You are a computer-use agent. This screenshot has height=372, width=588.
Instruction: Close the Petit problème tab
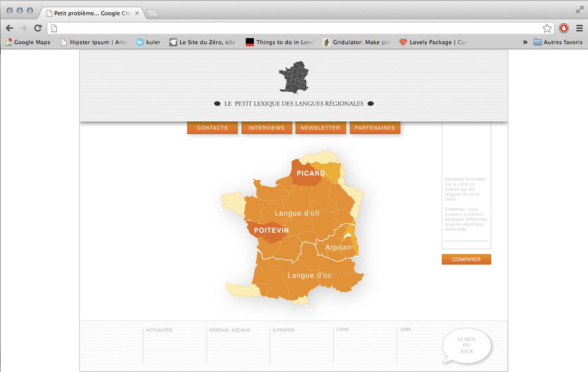[137, 13]
